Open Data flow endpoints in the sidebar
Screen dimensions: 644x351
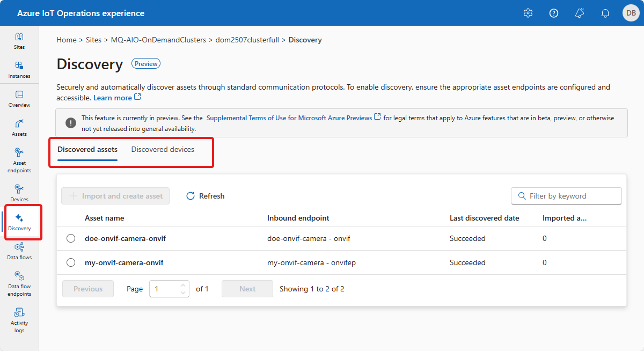coord(19,284)
